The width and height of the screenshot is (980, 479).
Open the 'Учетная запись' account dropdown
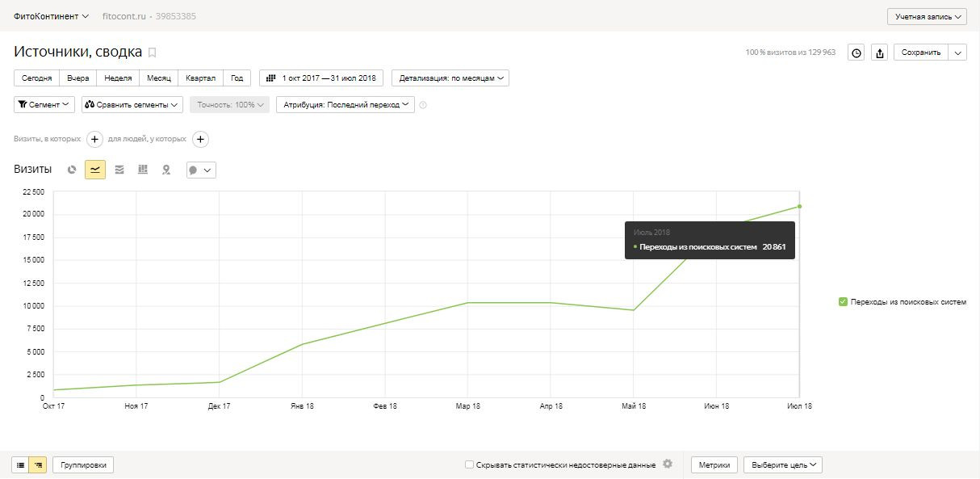[x=927, y=16]
